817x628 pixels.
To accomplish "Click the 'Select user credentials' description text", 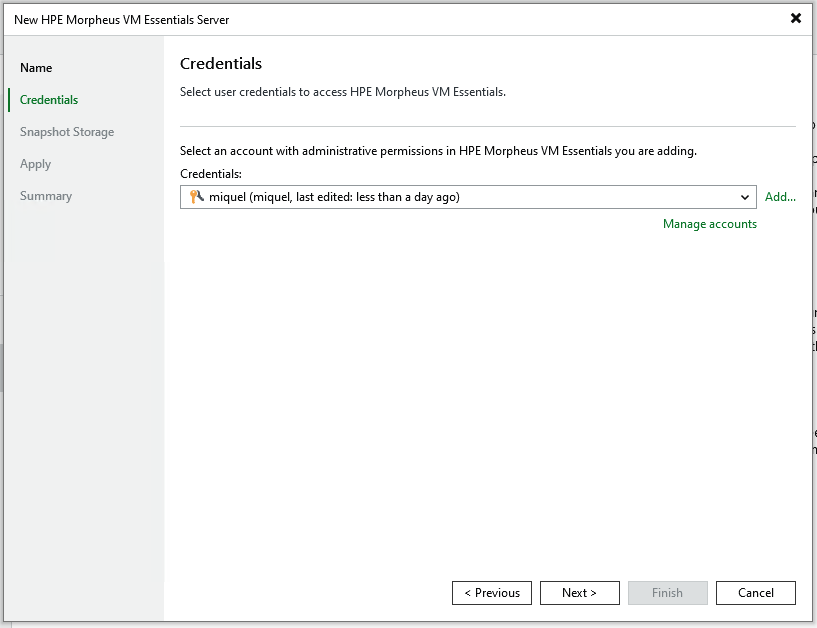I will click(x=343, y=92).
